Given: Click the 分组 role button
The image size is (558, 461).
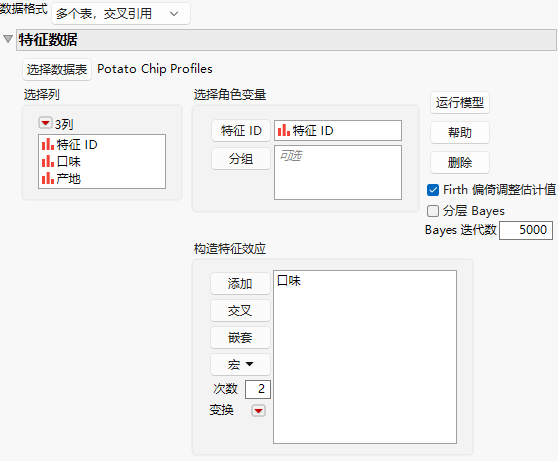Looking at the screenshot, I should point(241,158).
